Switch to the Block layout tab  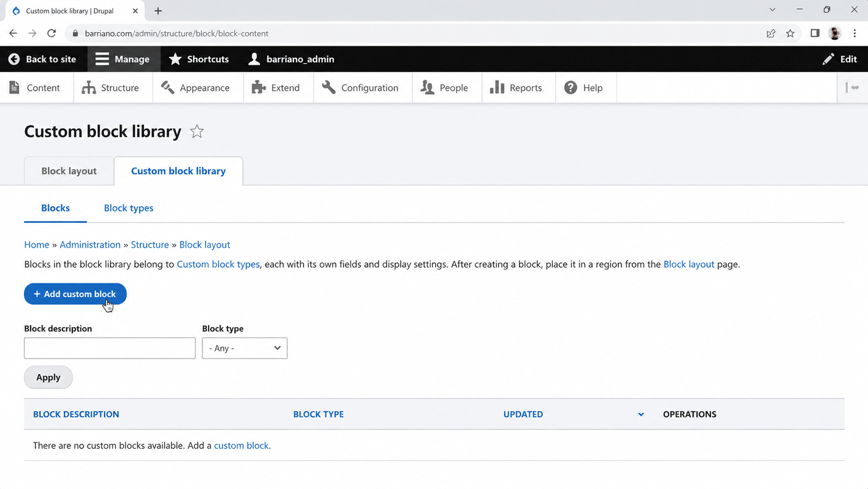coord(69,171)
